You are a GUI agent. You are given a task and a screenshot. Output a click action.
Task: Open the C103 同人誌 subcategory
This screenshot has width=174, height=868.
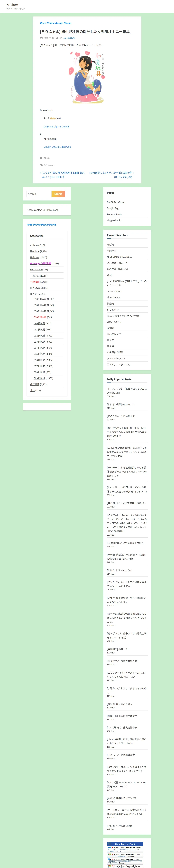40,317
